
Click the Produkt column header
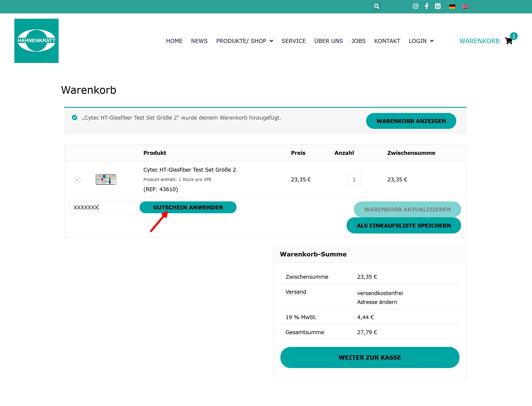155,153
